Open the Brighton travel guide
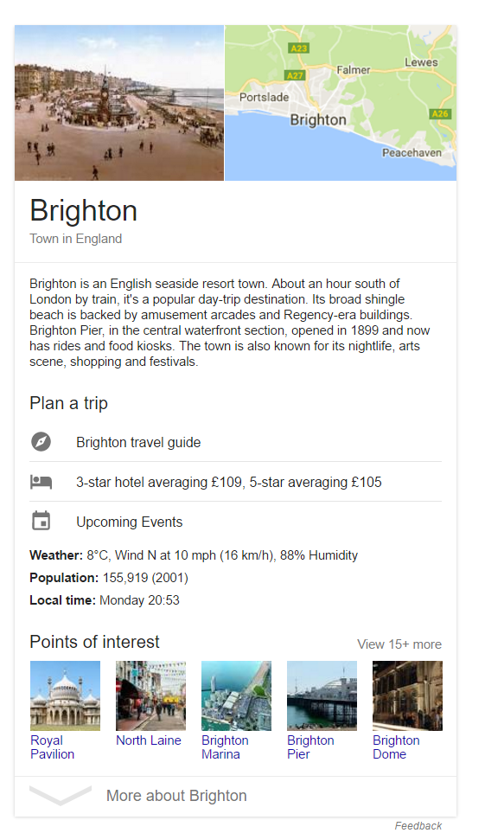Image resolution: width=504 pixels, height=833 pixels. click(x=138, y=443)
